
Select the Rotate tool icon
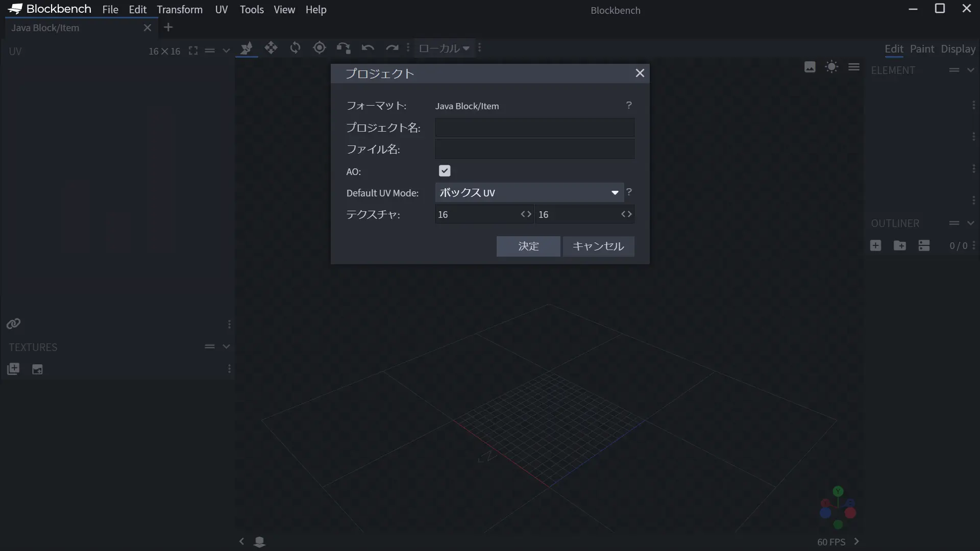295,48
